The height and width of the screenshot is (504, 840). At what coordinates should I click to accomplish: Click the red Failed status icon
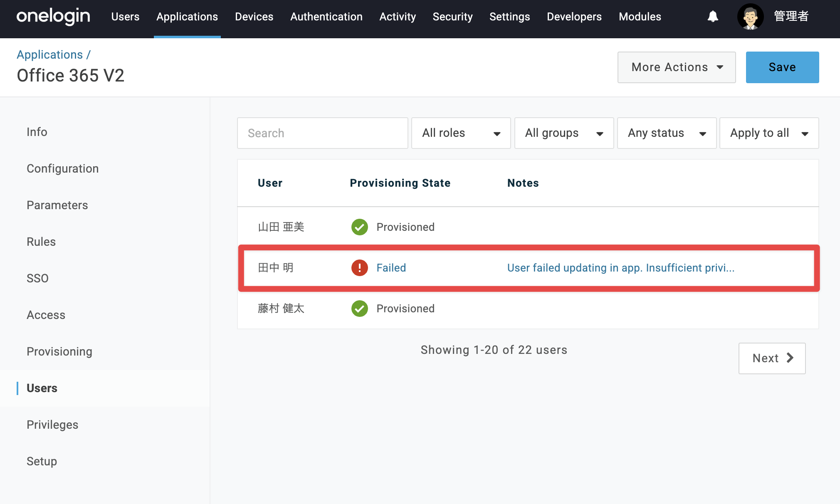360,268
